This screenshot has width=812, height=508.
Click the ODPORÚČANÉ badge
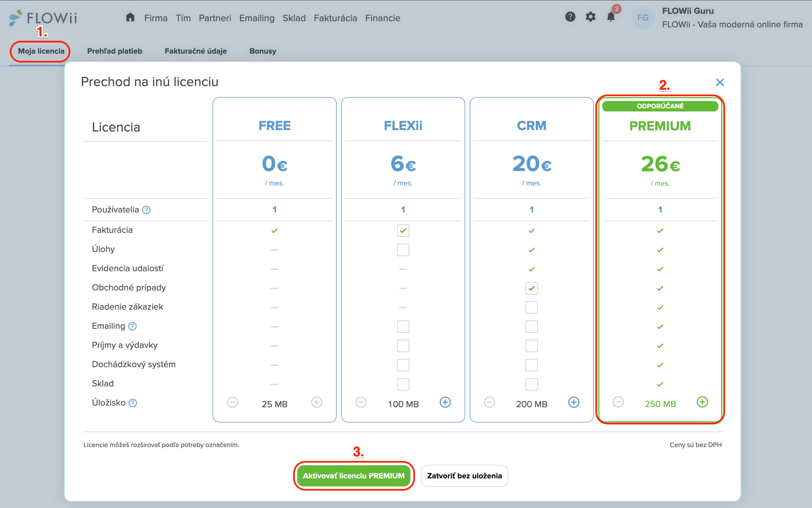coord(660,106)
